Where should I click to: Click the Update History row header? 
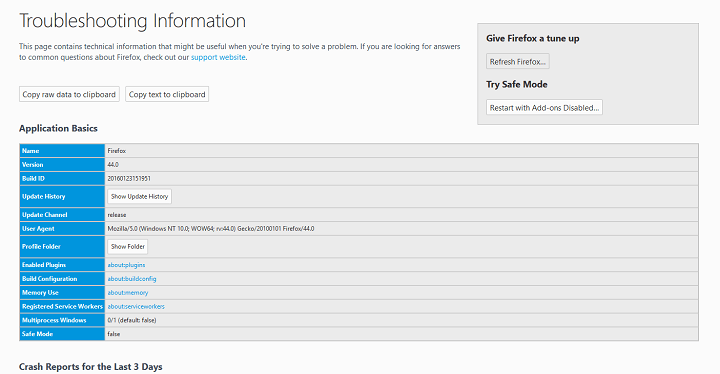pyautogui.click(x=62, y=196)
